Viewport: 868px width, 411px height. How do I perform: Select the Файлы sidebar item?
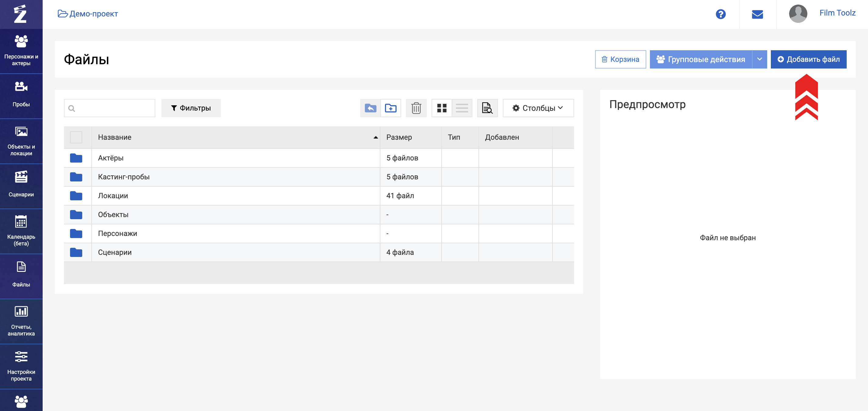tap(21, 276)
